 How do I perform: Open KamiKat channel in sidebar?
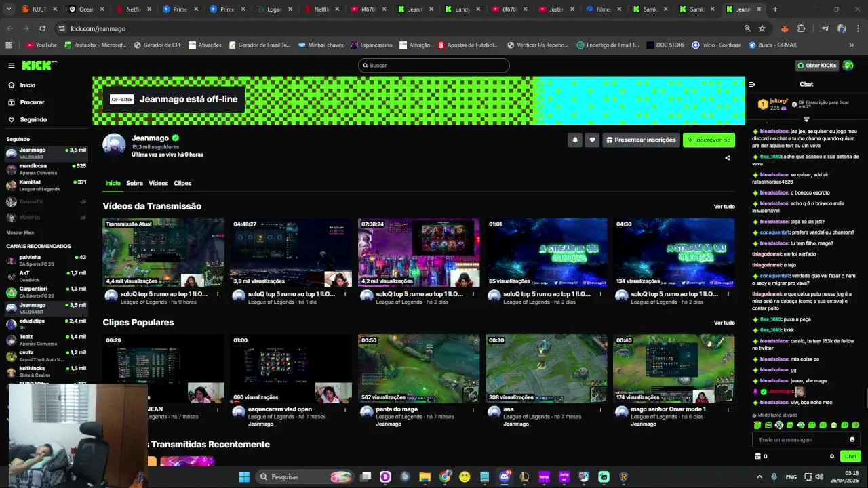46,185
